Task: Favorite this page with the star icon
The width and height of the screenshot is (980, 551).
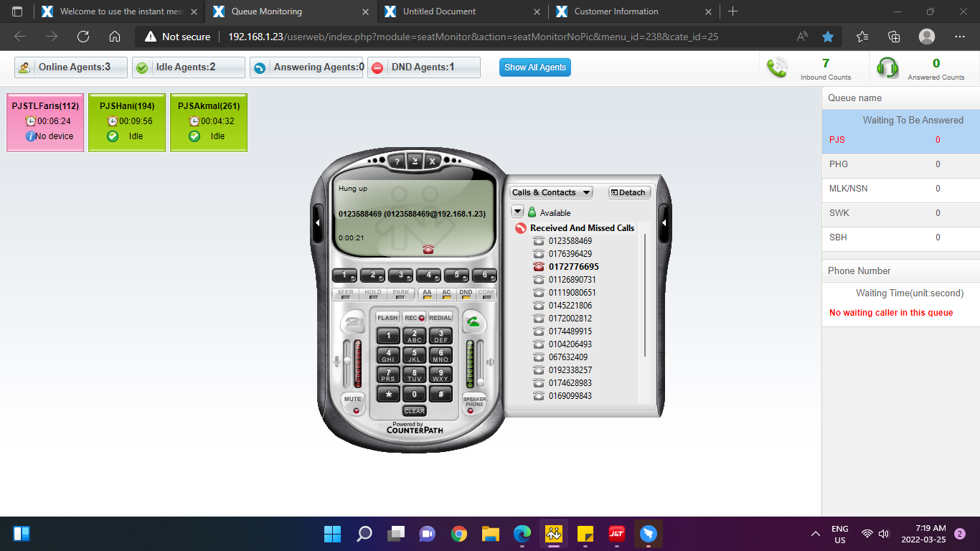Action: pos(828,37)
